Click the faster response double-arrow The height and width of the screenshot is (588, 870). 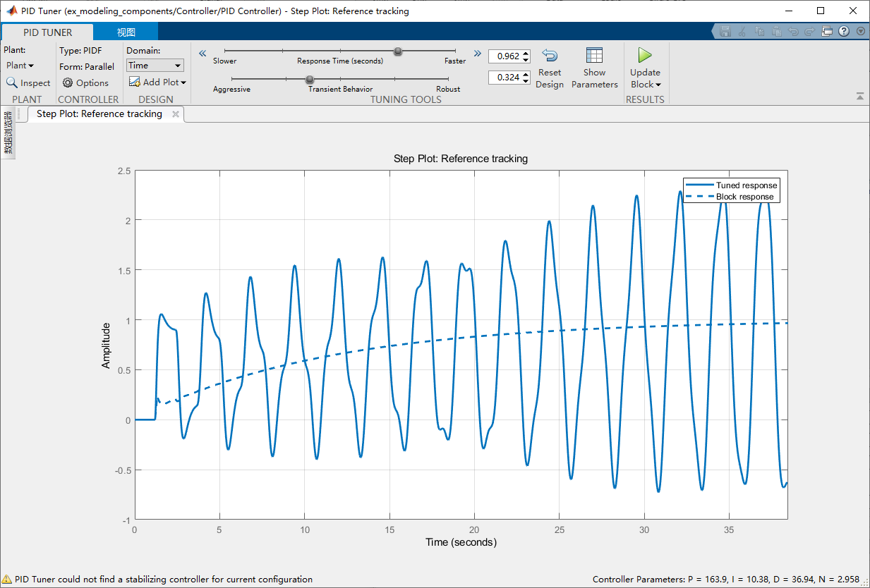pyautogui.click(x=477, y=54)
